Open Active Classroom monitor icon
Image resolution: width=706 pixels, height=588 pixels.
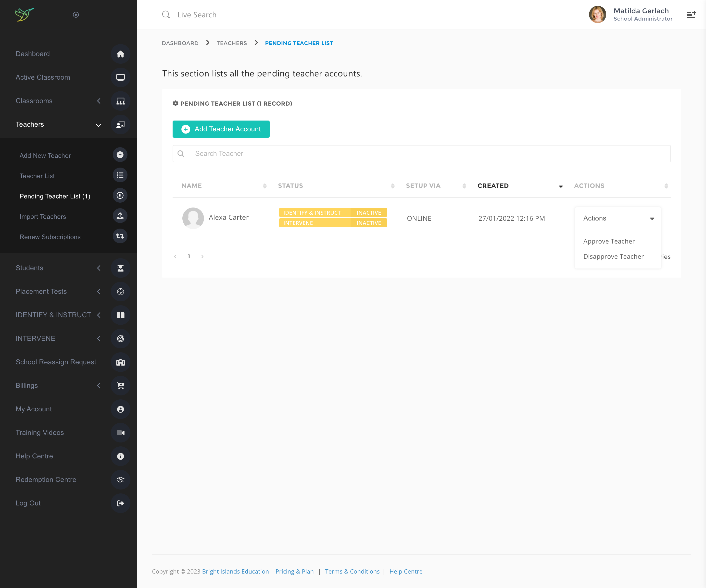point(120,77)
